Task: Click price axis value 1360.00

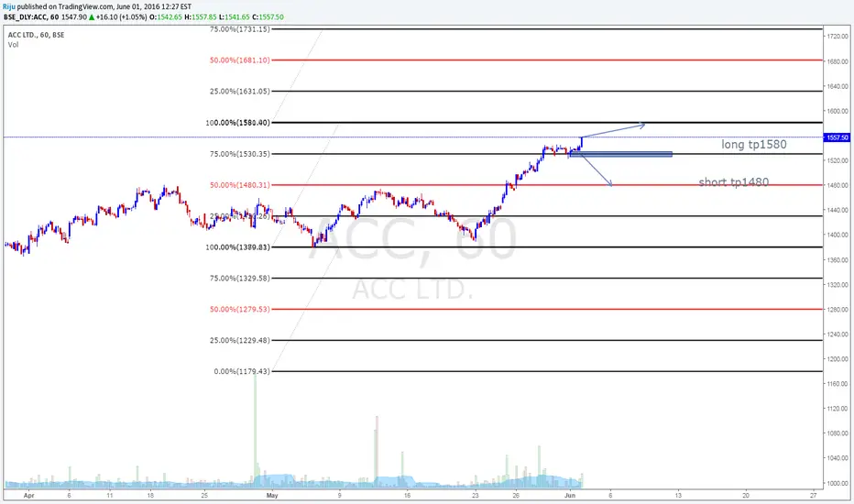Action: point(838,260)
